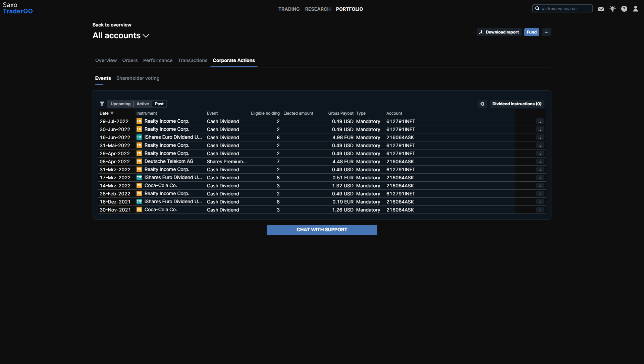The height and width of the screenshot is (364, 644).
Task: Click the Saxo TraderGO logo
Action: [x=18, y=8]
